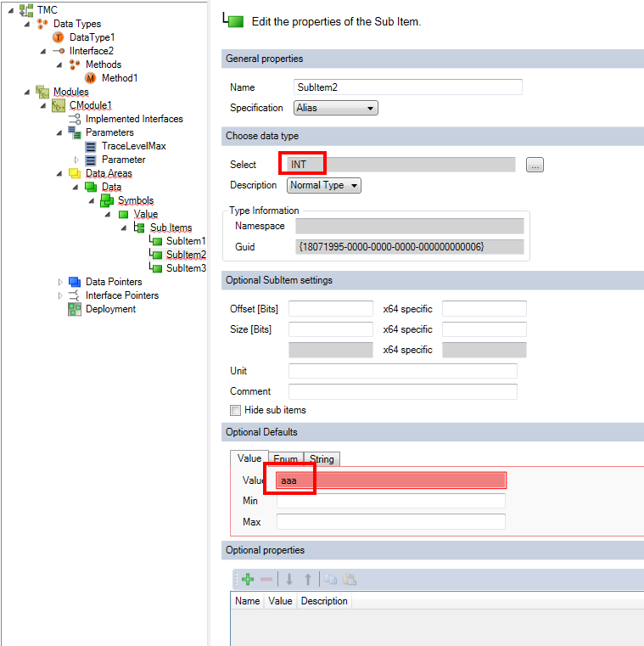This screenshot has width=644, height=646.
Task: Click the IInterface2 interface icon
Action: 59,51
